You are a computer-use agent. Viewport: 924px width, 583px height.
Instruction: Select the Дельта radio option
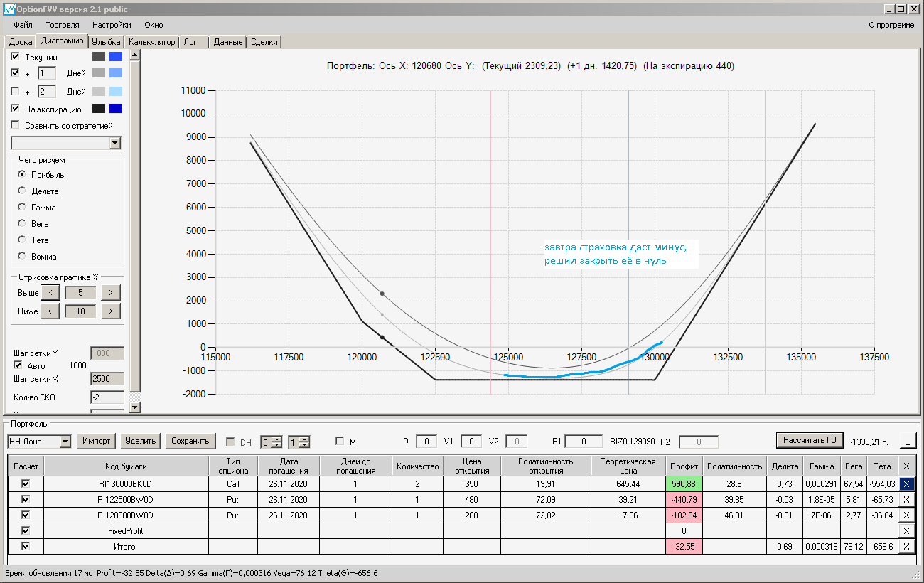point(22,191)
